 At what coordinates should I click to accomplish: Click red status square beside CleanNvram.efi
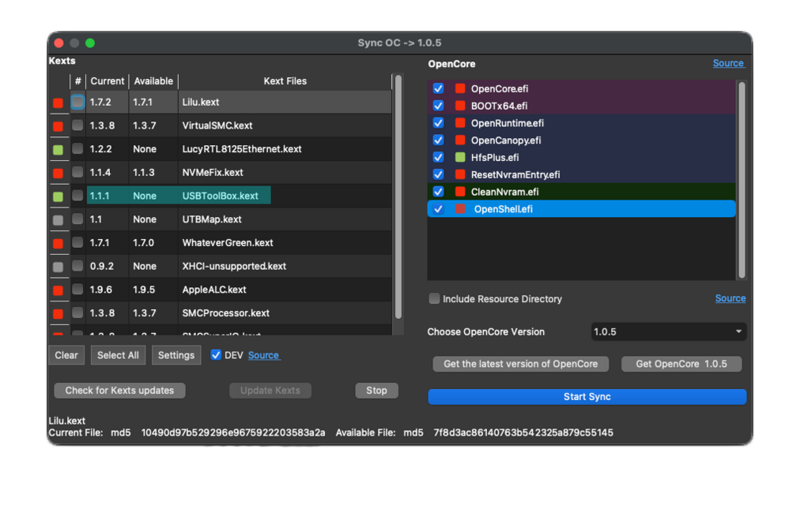click(460, 191)
